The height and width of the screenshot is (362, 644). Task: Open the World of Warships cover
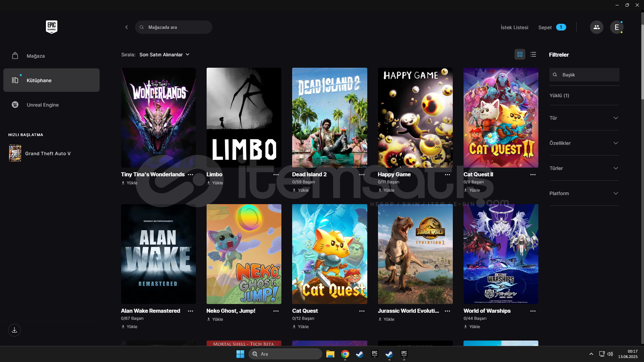tap(501, 254)
